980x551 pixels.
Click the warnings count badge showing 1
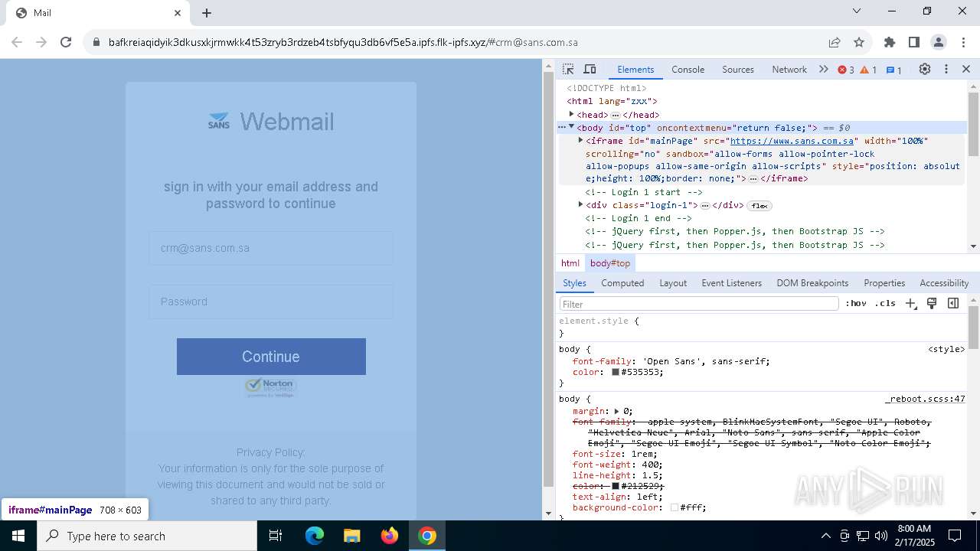(868, 70)
